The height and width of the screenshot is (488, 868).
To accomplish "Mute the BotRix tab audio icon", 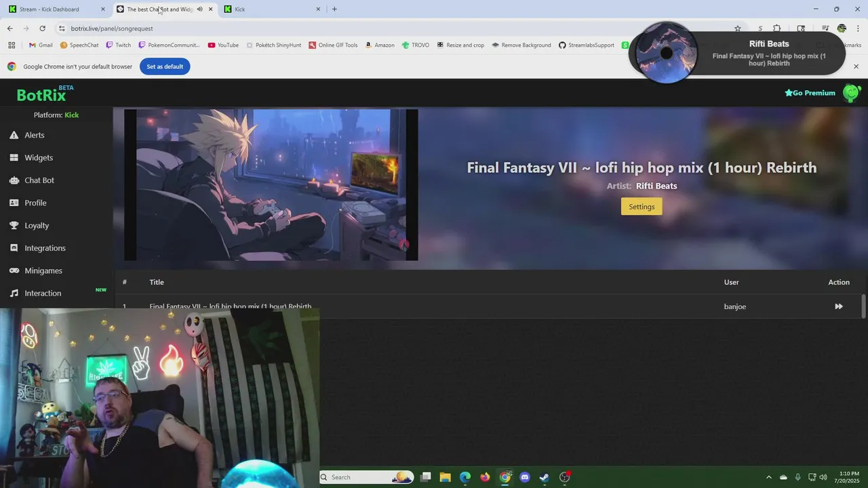I will tap(199, 9).
